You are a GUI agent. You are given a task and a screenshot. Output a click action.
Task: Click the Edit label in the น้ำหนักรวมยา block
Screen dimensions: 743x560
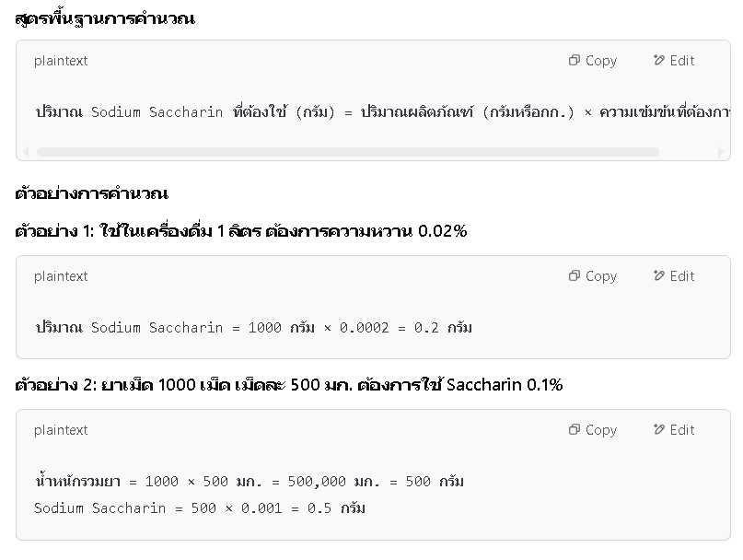point(682,429)
